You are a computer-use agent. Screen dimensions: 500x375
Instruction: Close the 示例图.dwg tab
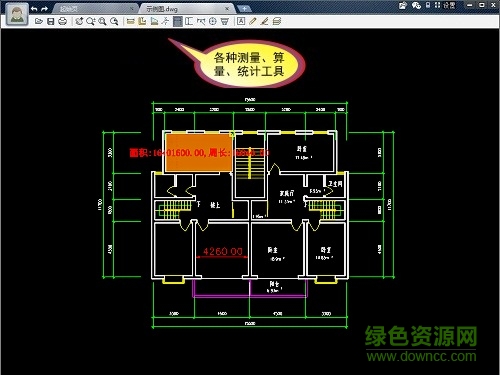[x=227, y=9]
